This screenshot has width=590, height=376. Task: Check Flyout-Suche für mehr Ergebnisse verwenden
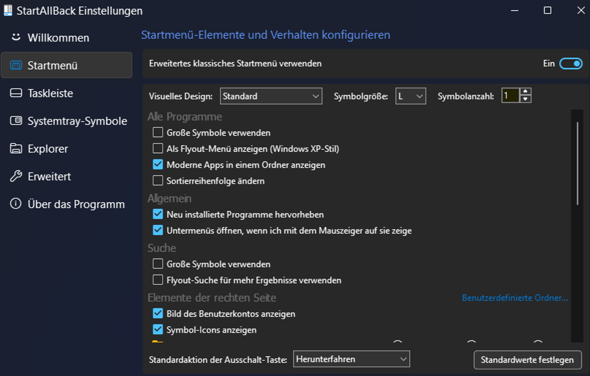pos(158,280)
